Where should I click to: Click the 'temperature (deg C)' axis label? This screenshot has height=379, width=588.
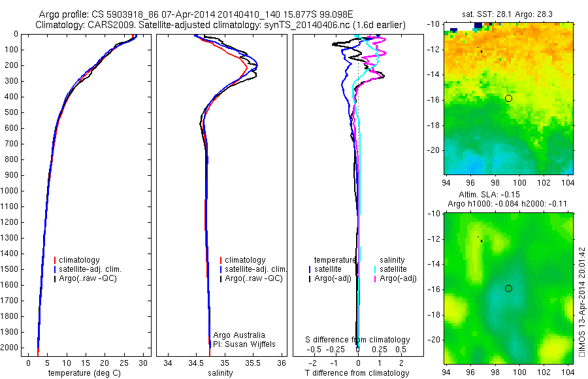click(x=84, y=373)
